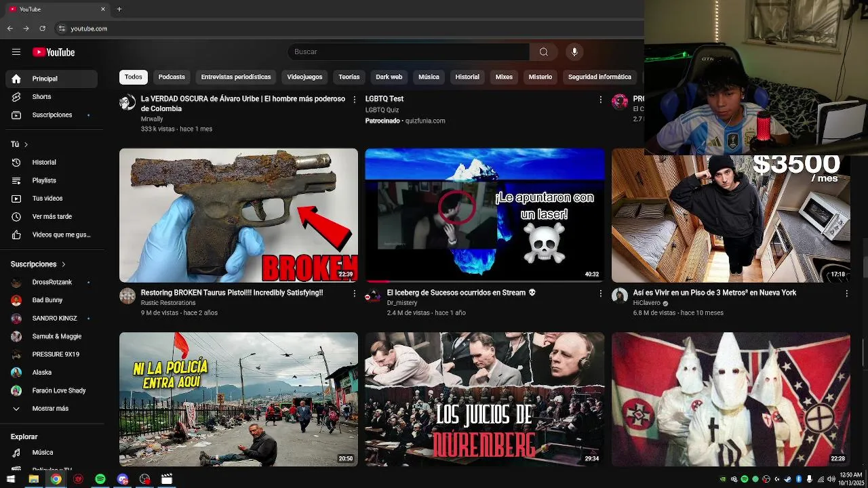The image size is (868, 488).
Task: Open Música under Explorar
Action: [52, 453]
